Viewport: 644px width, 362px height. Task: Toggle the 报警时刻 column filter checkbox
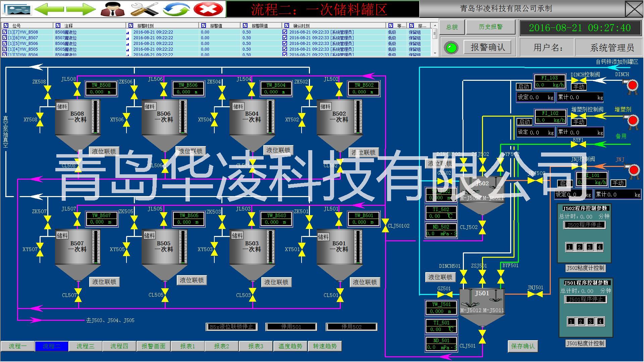tap(131, 25)
